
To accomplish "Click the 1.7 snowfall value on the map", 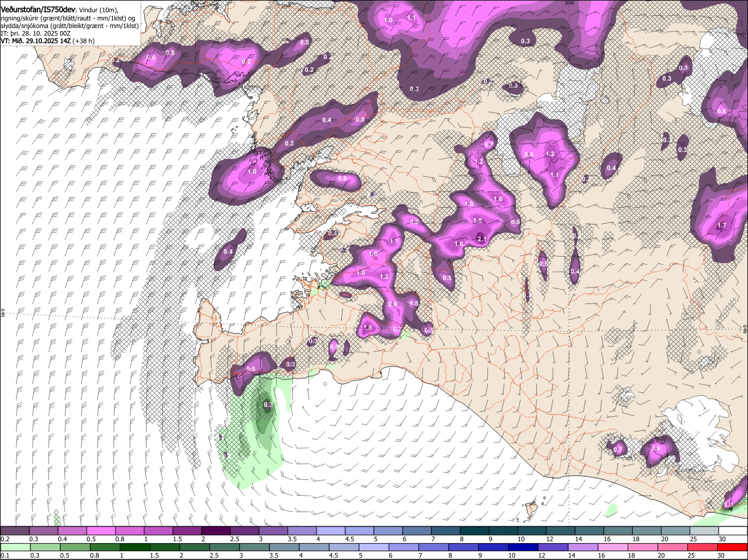I will [x=721, y=225].
